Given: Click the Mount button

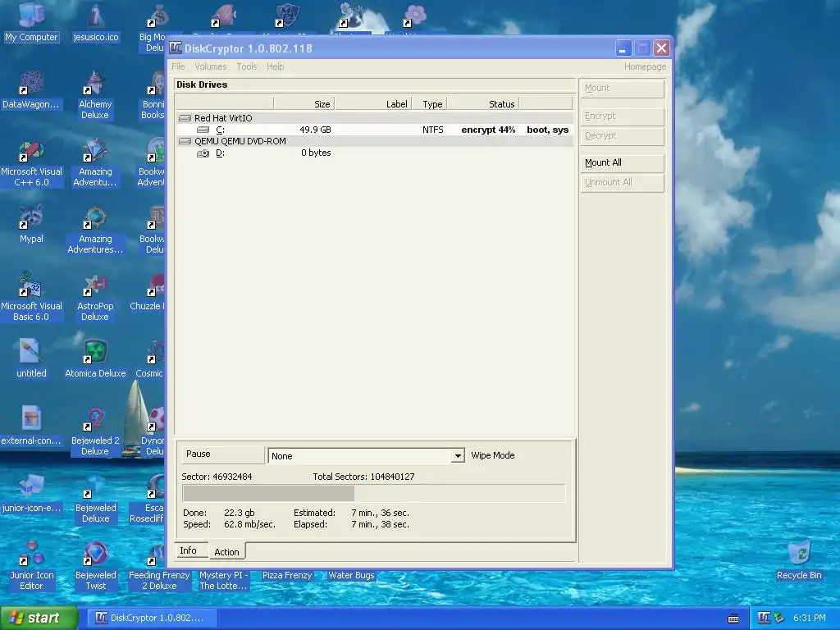Looking at the screenshot, I should (x=622, y=89).
